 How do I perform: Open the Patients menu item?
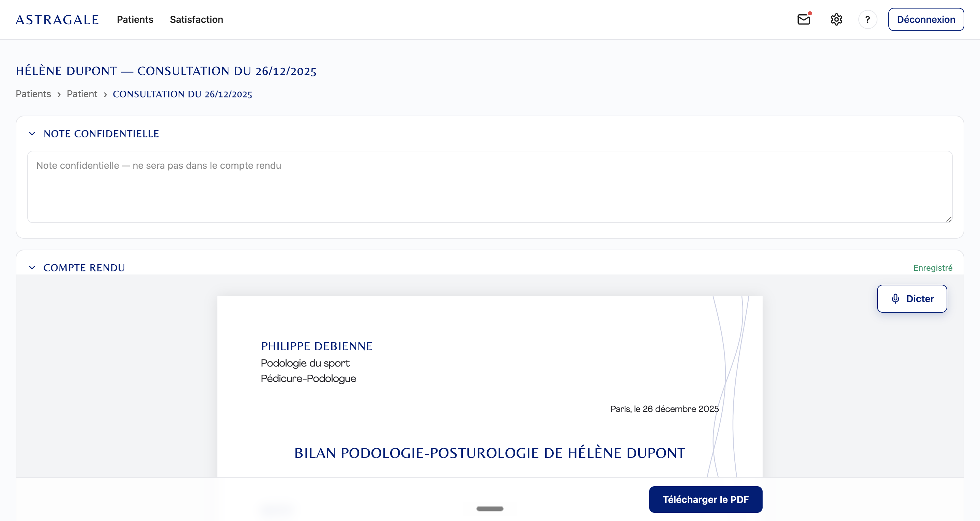(135, 19)
